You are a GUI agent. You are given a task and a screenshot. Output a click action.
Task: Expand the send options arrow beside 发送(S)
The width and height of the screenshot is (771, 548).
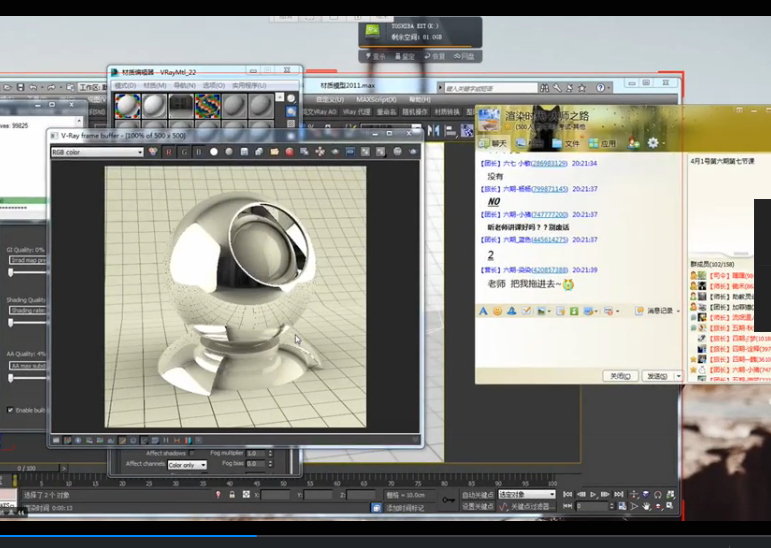[x=679, y=376]
